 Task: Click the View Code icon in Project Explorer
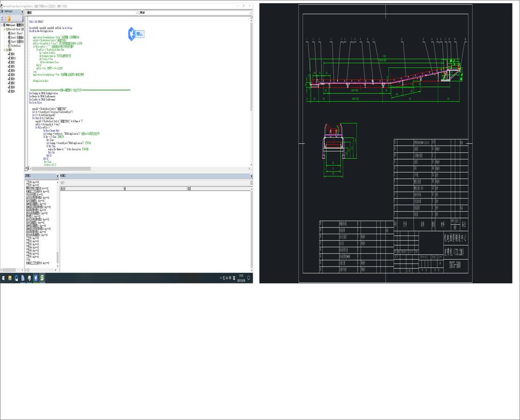point(2,18)
